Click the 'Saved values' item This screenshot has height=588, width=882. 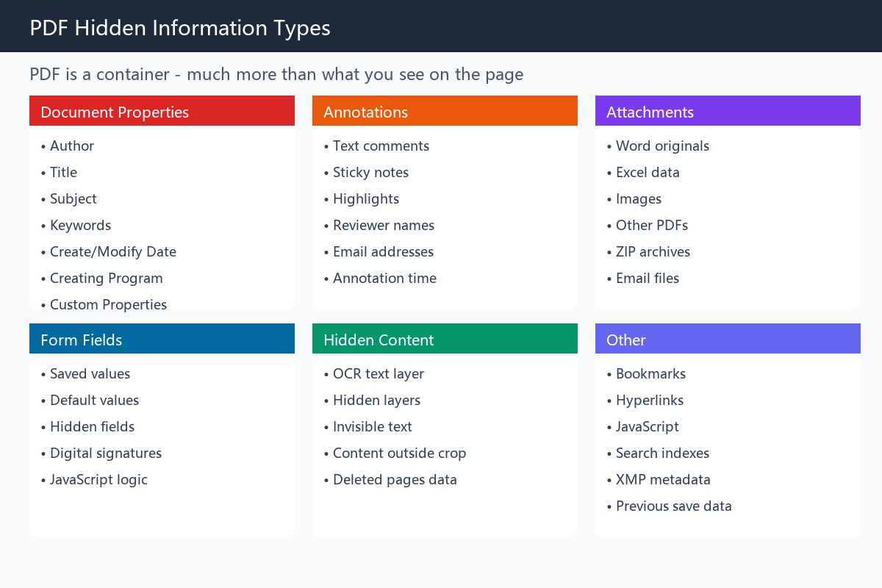85,373
